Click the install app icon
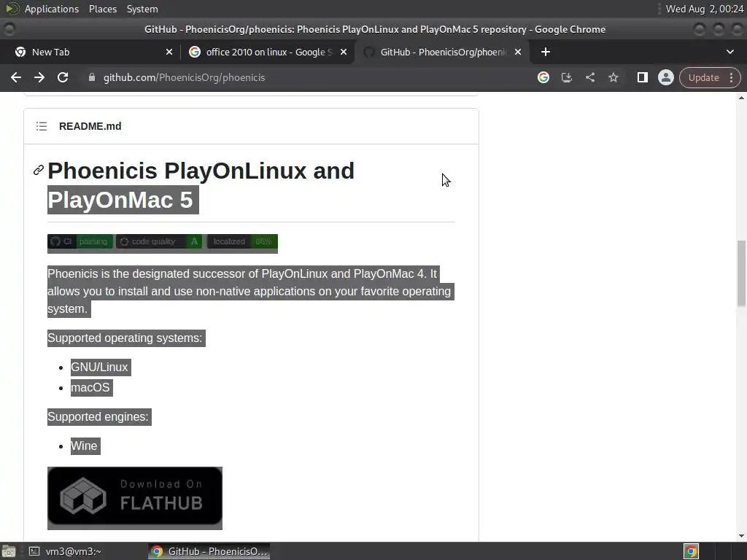The height and width of the screenshot is (560, 747). pyautogui.click(x=566, y=77)
